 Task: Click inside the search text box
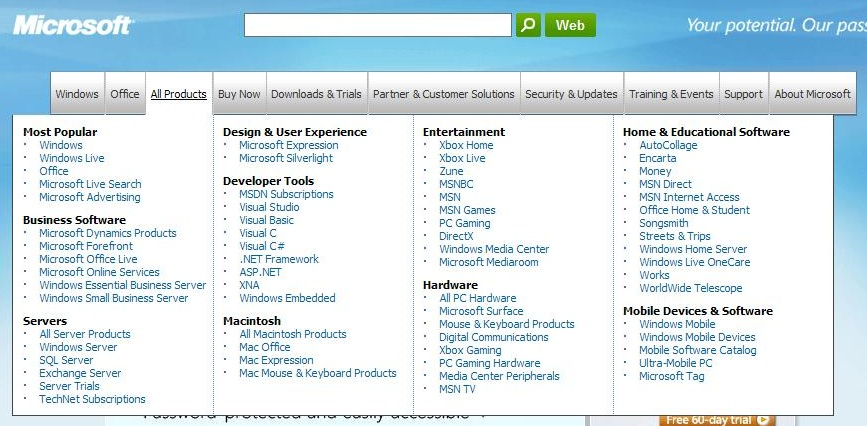pyautogui.click(x=377, y=25)
